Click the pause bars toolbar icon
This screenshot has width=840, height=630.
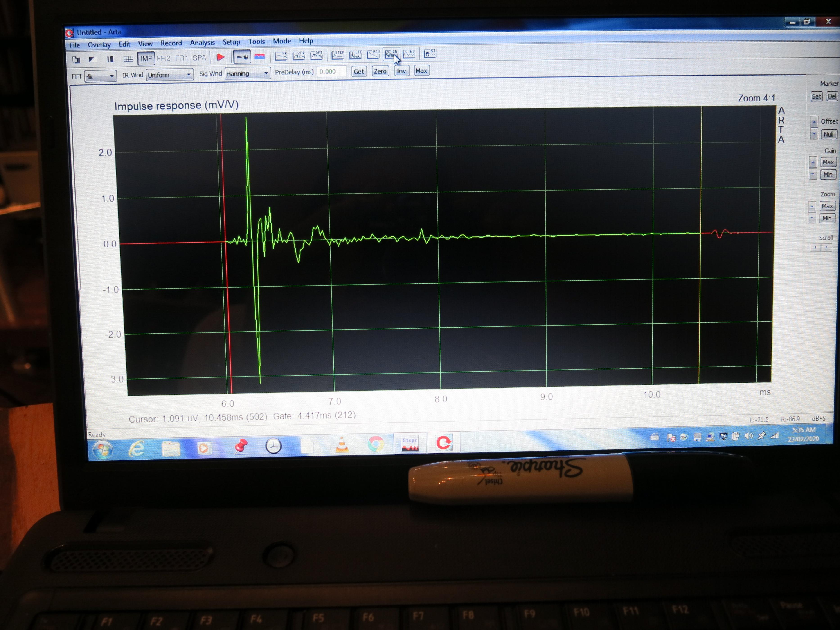(110, 59)
